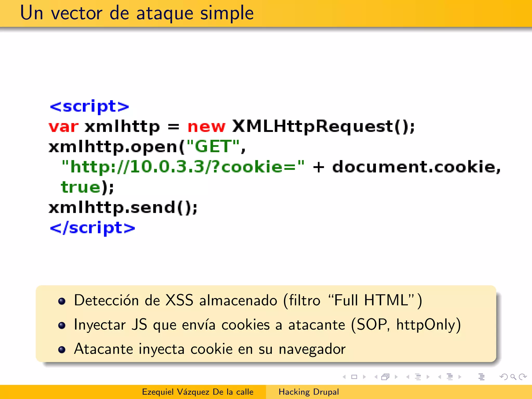Screen dimensions: 532x399
Task: Click next frame arrow
Action: 396,377
